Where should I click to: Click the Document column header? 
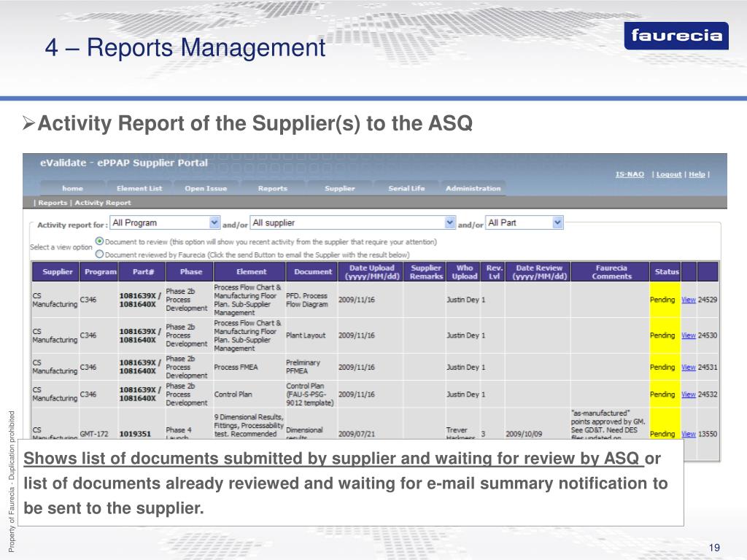[x=311, y=272]
